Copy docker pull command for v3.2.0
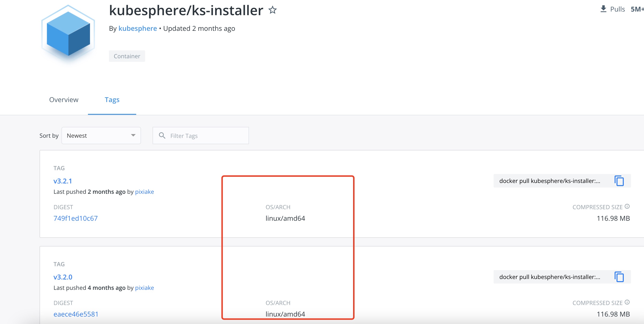 pyautogui.click(x=619, y=277)
